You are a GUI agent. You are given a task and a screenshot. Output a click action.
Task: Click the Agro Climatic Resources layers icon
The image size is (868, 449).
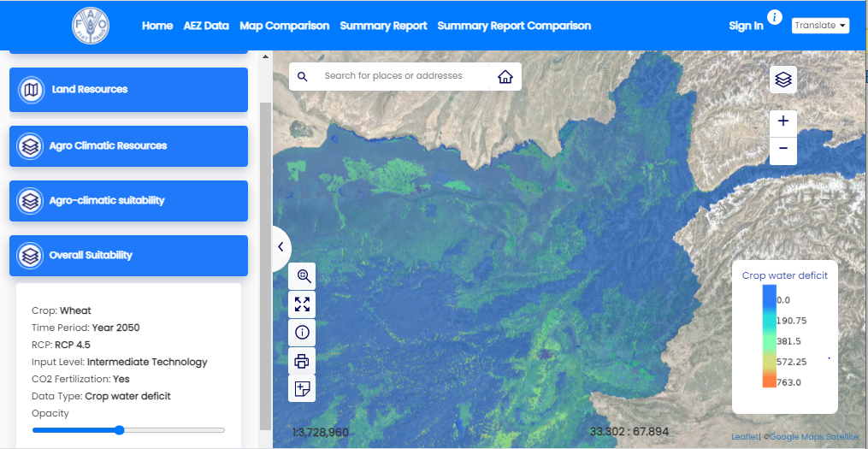32,146
